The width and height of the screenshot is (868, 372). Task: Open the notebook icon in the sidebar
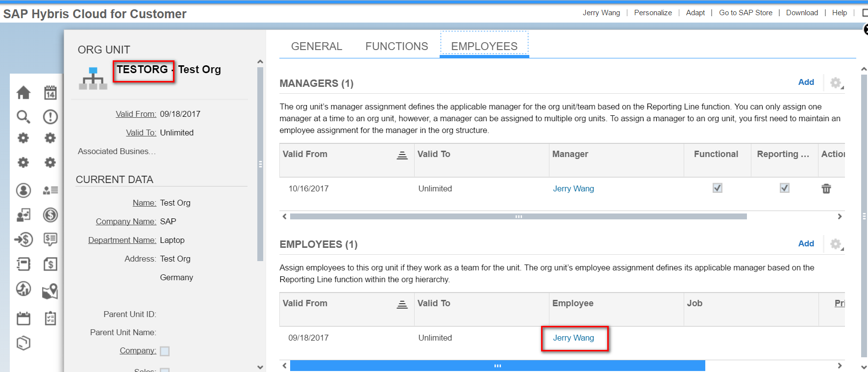tap(24, 264)
